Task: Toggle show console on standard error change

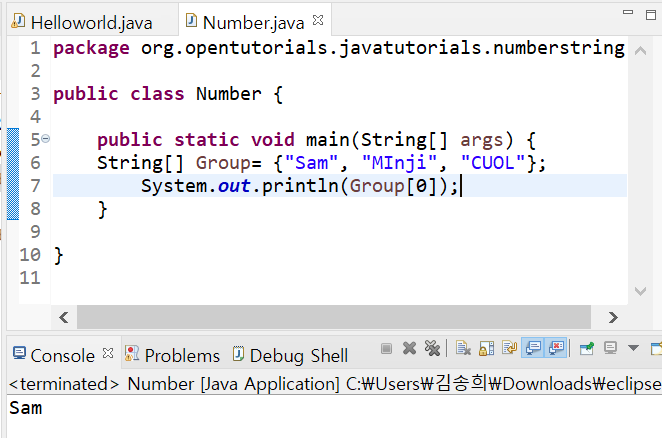Action: click(x=556, y=348)
